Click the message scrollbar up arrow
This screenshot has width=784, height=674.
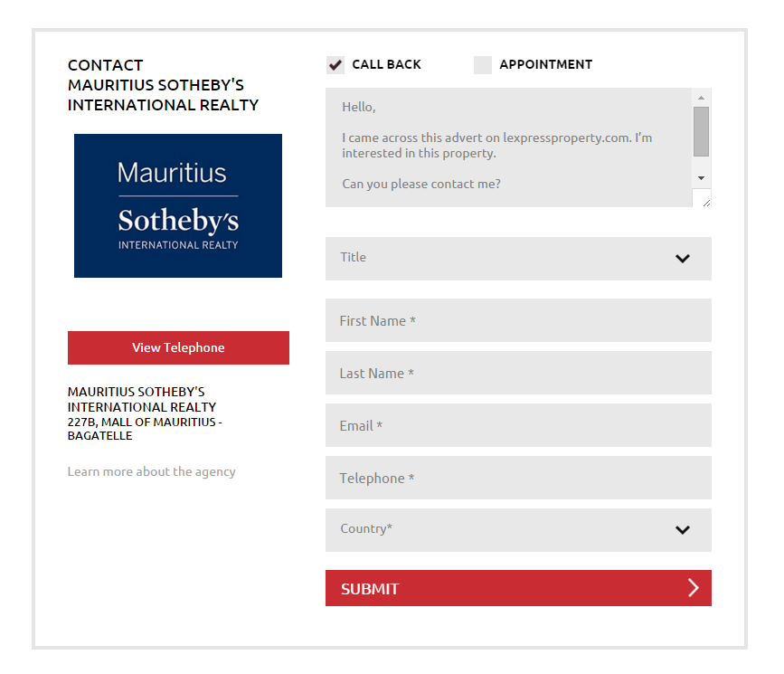tap(701, 98)
